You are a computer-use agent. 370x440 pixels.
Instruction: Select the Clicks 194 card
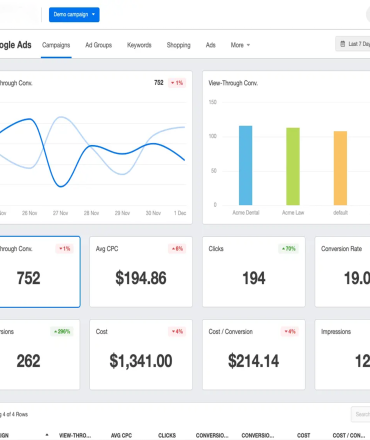pyautogui.click(x=254, y=272)
